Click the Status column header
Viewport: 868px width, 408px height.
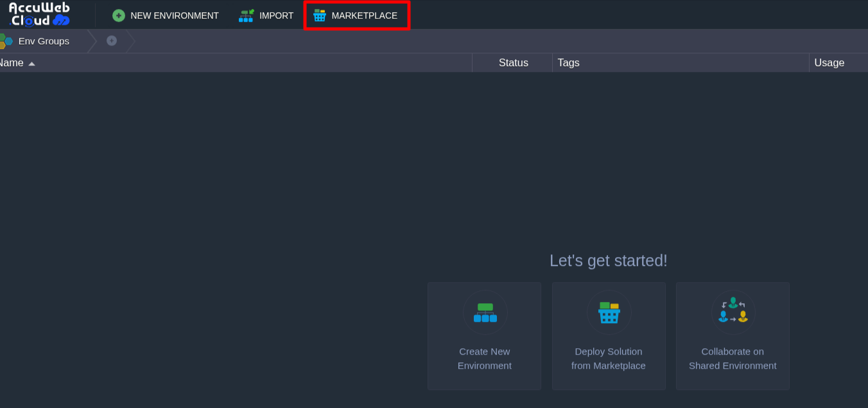point(513,63)
